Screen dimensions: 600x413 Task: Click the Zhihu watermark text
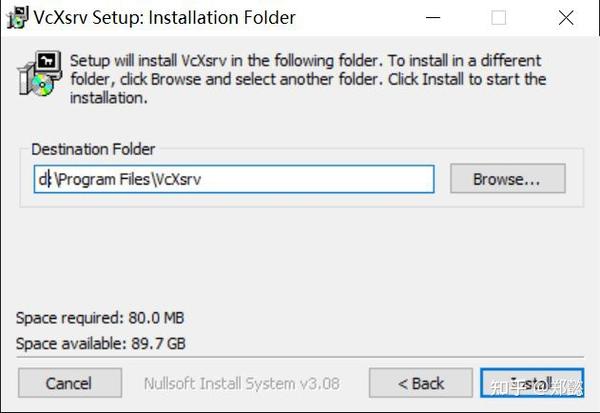pos(536,388)
